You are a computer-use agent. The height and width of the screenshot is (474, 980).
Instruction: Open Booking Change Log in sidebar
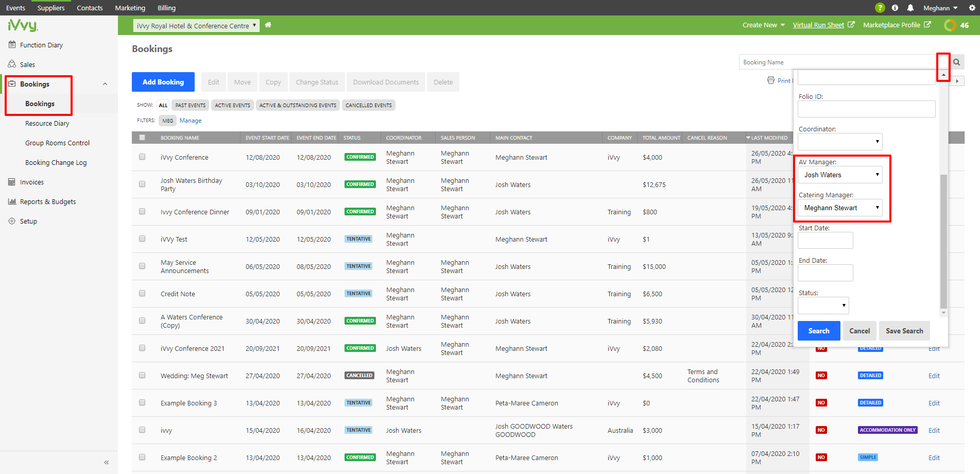(x=56, y=162)
